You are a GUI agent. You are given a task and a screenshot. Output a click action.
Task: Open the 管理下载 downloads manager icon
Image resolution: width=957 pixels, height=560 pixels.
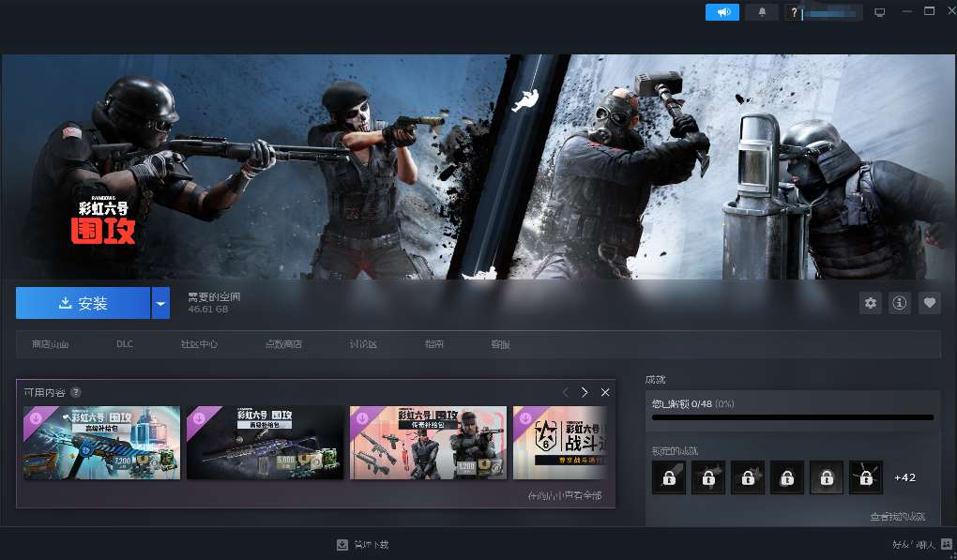(x=342, y=544)
